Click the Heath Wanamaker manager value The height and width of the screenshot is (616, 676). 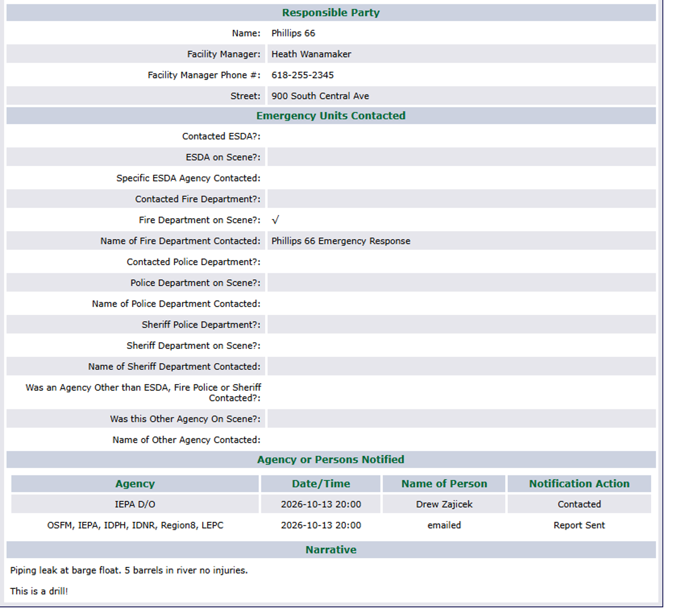click(x=311, y=54)
